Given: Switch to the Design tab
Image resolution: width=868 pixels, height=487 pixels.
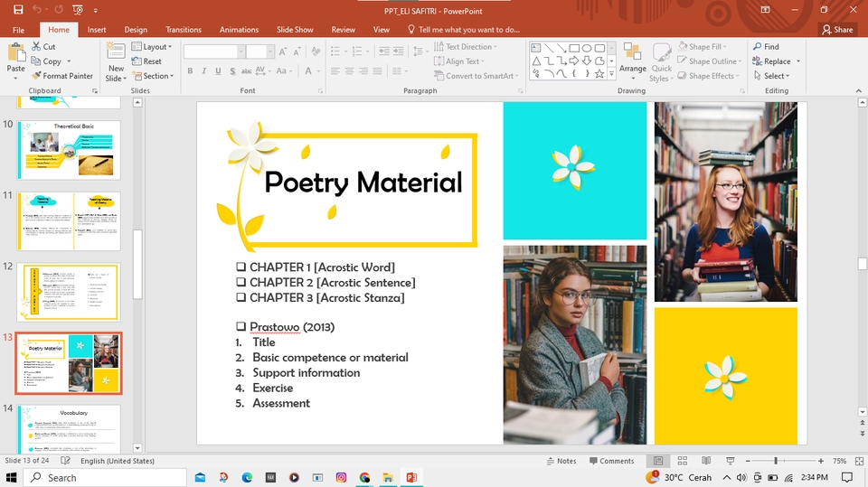Looking at the screenshot, I should point(136,30).
